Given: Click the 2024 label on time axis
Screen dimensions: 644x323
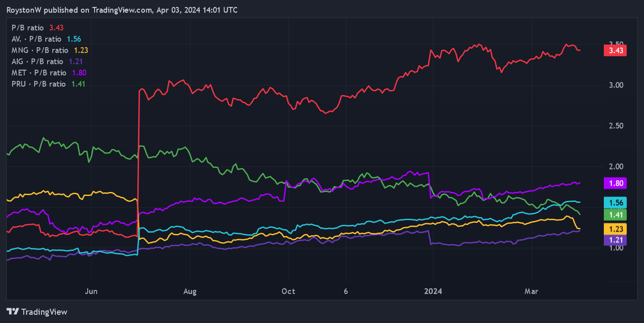Looking at the screenshot, I should click(x=433, y=291).
